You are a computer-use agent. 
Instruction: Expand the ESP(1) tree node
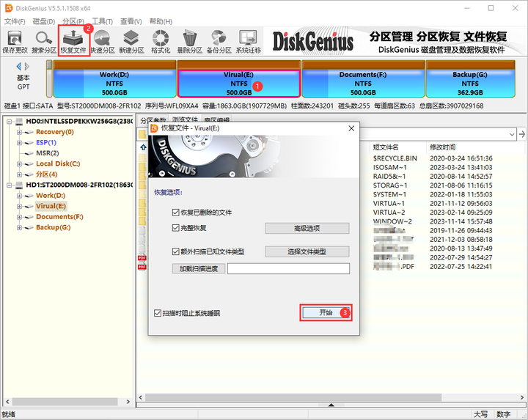click(20, 143)
